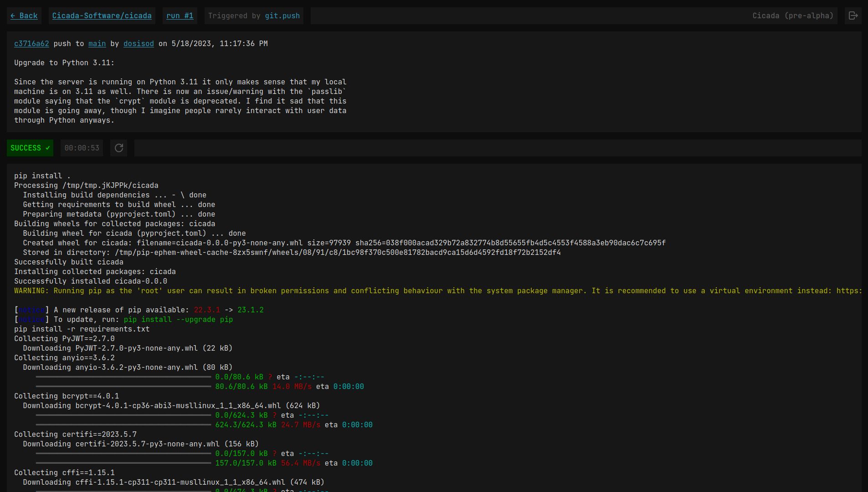This screenshot has width=868, height=492.
Task: Click the logout icon at top right
Action: (853, 16)
